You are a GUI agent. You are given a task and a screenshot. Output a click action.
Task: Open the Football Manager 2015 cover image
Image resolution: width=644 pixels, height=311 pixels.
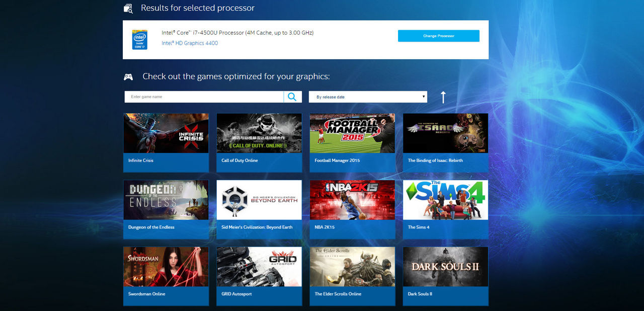tap(352, 133)
